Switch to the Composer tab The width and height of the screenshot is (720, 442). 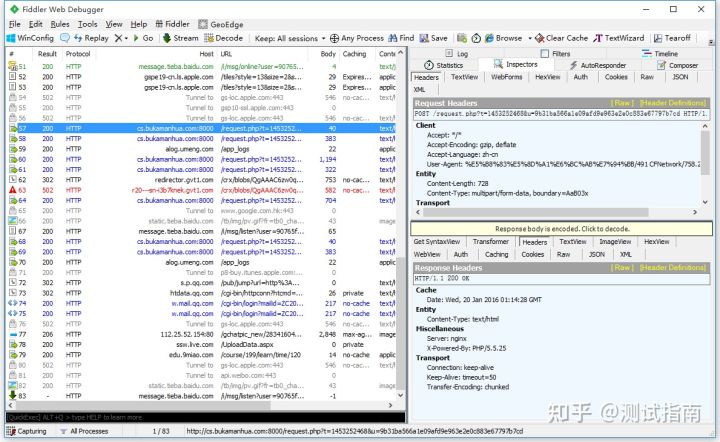pyautogui.click(x=678, y=65)
